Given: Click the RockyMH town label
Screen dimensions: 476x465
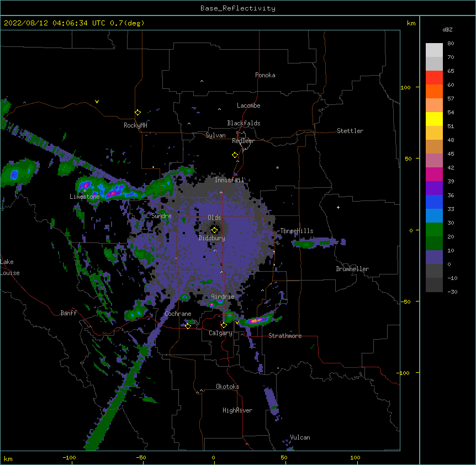Looking at the screenshot, I should 135,125.
